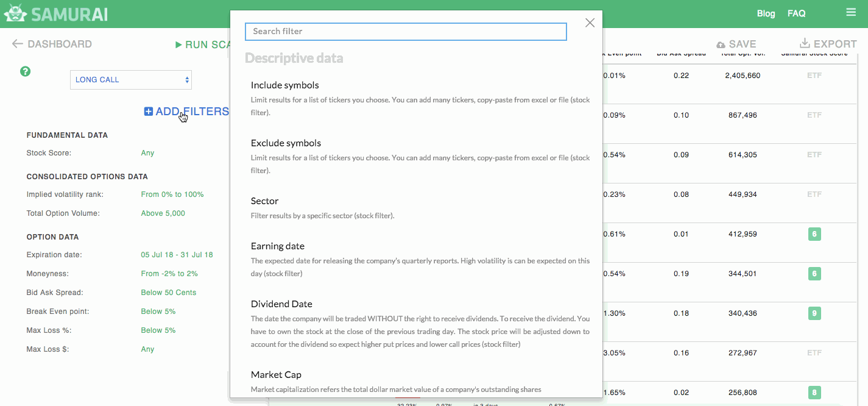This screenshot has width=868, height=406.
Task: Select the Include symbols filter
Action: click(x=285, y=85)
